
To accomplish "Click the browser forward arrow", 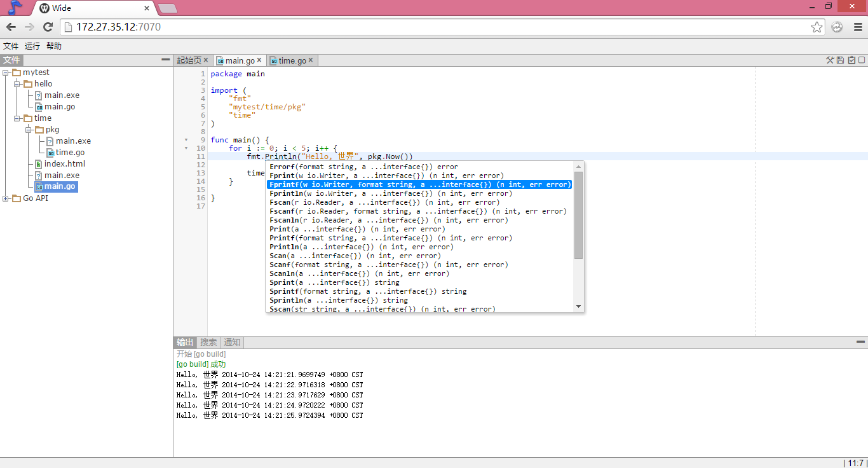I will point(29,27).
